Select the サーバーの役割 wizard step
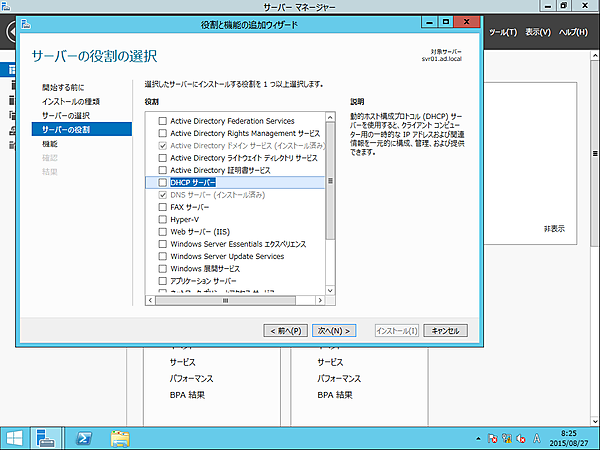Screen dimensions: 600x450 (82, 129)
